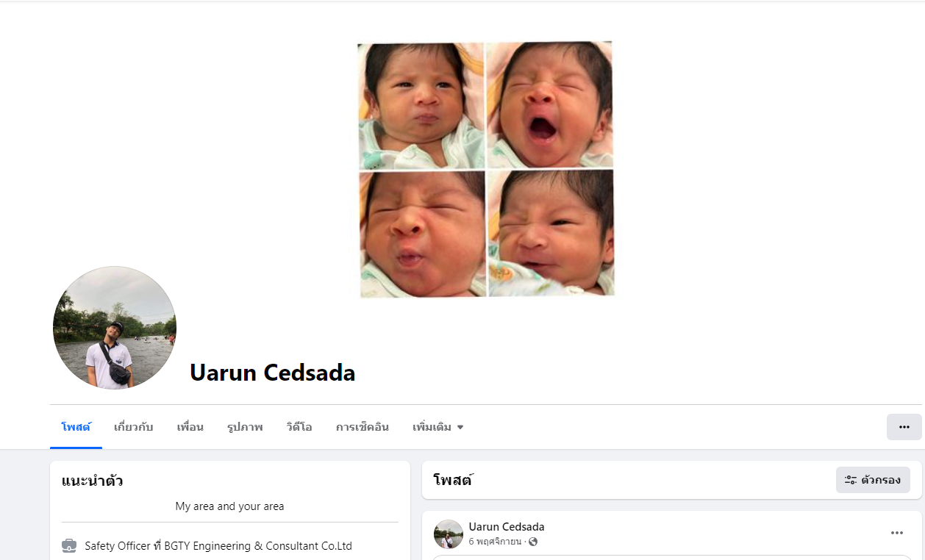Click the small author avatar on the post
This screenshot has height=560, width=925.
pyautogui.click(x=449, y=534)
